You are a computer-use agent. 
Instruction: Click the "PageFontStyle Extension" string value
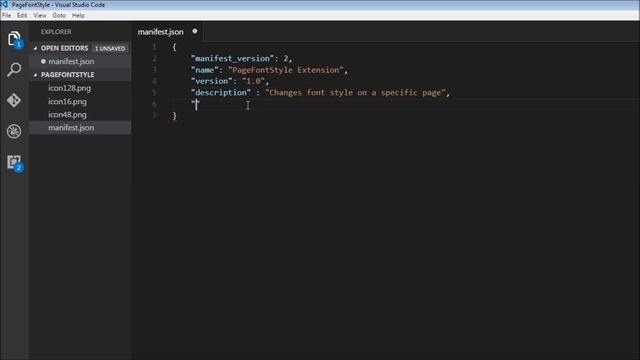pyautogui.click(x=286, y=70)
